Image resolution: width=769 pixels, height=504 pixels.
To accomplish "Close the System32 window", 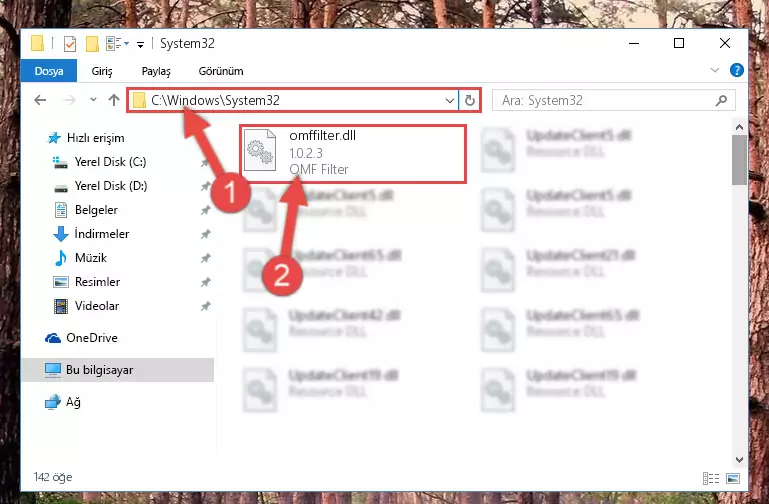I will tap(724, 44).
